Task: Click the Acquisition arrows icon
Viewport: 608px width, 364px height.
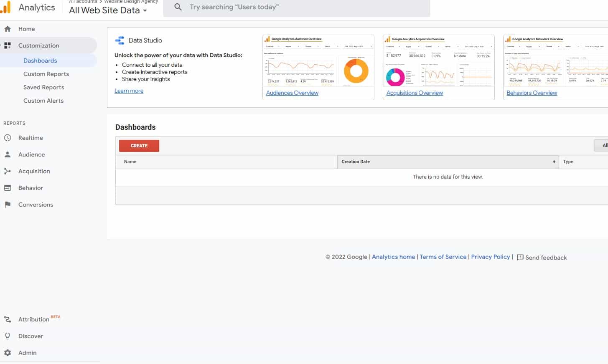Action: [8, 171]
